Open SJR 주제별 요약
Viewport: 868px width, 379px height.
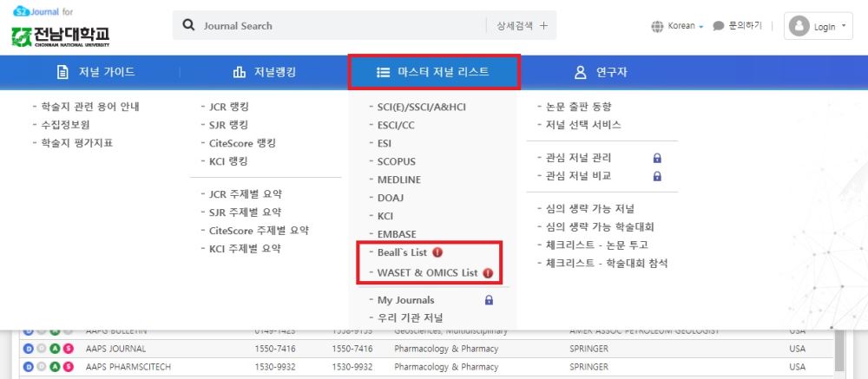(245, 212)
